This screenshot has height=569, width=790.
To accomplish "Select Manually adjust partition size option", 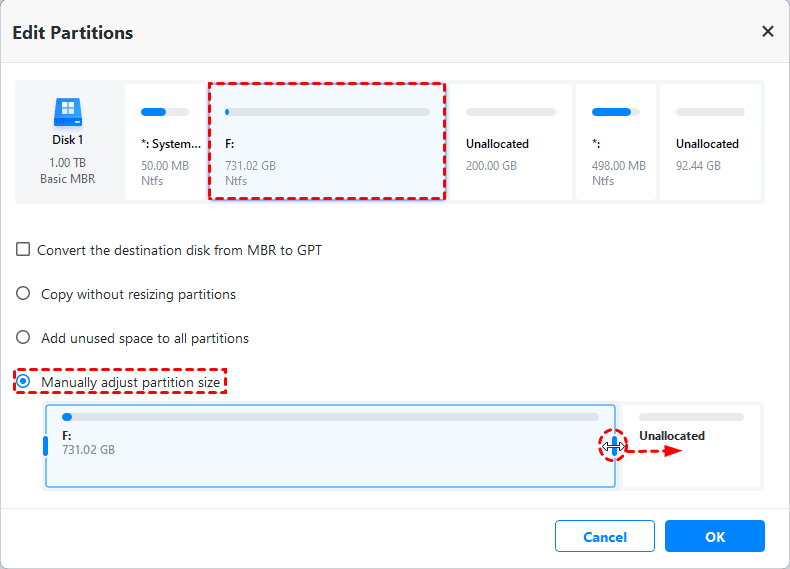I will [23, 382].
